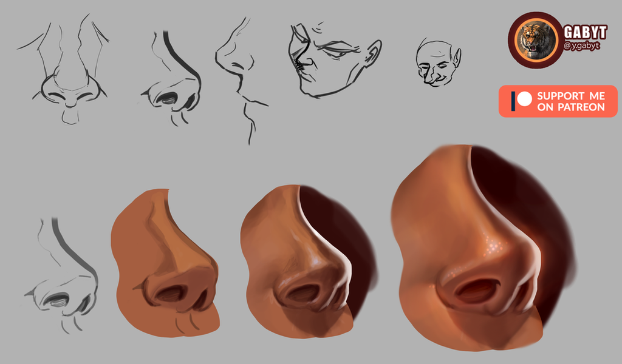Select the flat-color base nose painting
Viewport: 622px width, 364px height.
click(x=165, y=263)
